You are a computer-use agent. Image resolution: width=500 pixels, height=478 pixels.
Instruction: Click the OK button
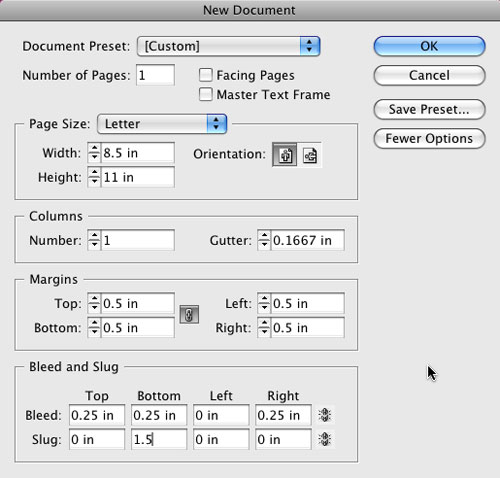pos(429,46)
